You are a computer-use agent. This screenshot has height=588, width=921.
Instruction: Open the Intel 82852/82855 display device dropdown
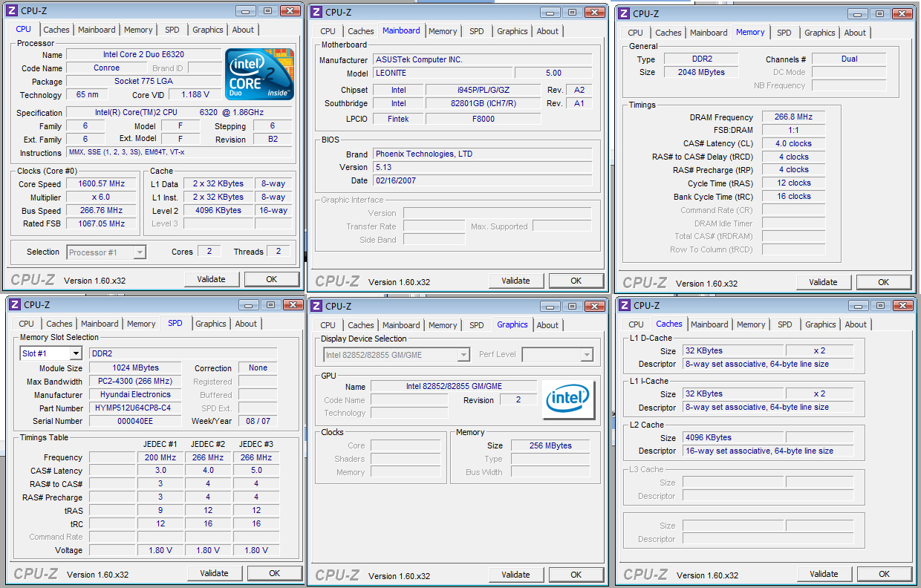coord(397,355)
